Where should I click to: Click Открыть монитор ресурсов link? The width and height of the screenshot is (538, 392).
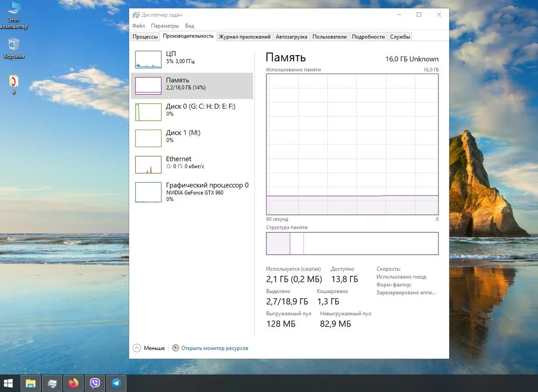[214, 348]
